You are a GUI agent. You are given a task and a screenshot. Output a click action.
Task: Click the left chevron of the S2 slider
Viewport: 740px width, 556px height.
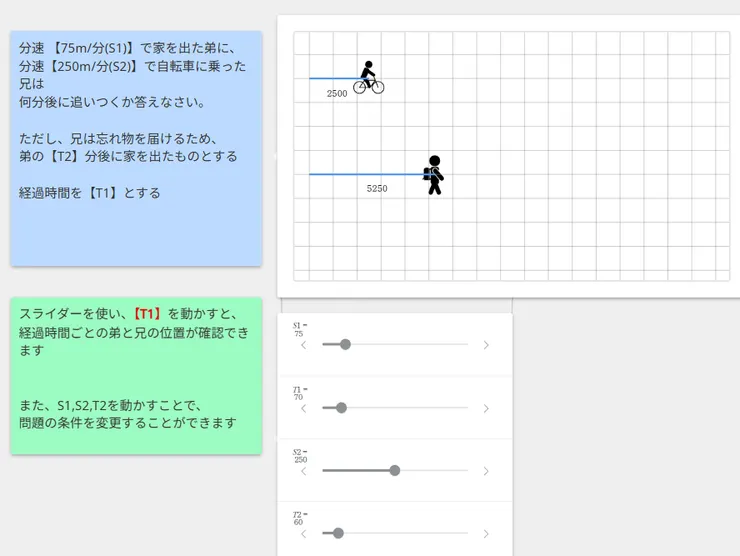tap(304, 471)
